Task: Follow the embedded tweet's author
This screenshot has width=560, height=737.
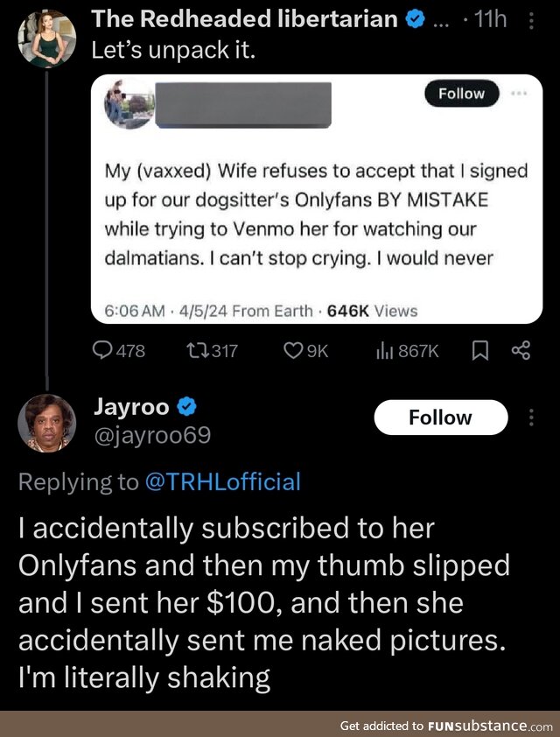Action: [x=461, y=94]
